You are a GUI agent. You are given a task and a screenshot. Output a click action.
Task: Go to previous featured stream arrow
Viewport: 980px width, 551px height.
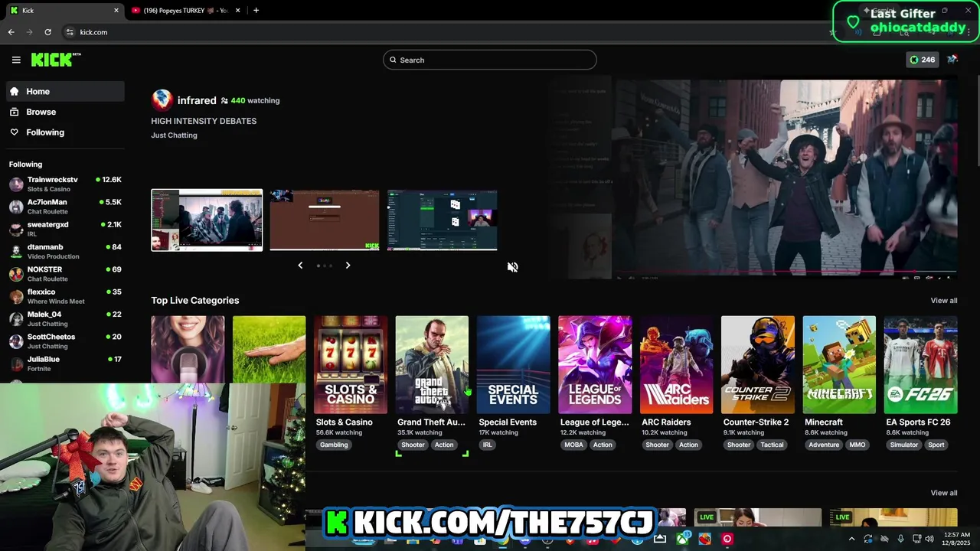pyautogui.click(x=300, y=266)
